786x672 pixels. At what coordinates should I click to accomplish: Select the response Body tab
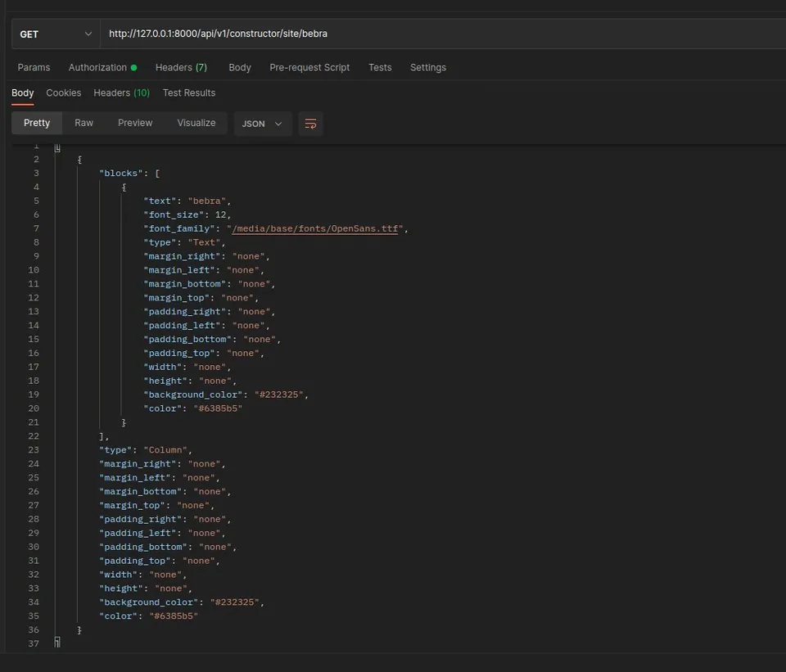tap(23, 93)
